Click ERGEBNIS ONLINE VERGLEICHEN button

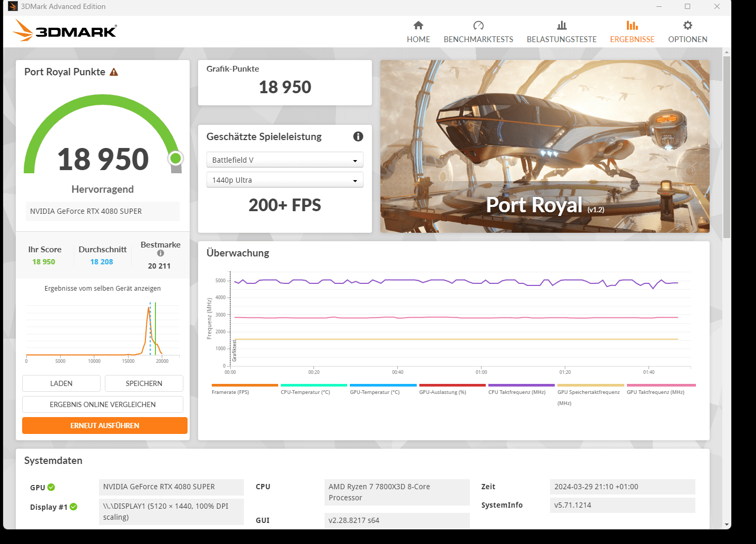coord(103,404)
